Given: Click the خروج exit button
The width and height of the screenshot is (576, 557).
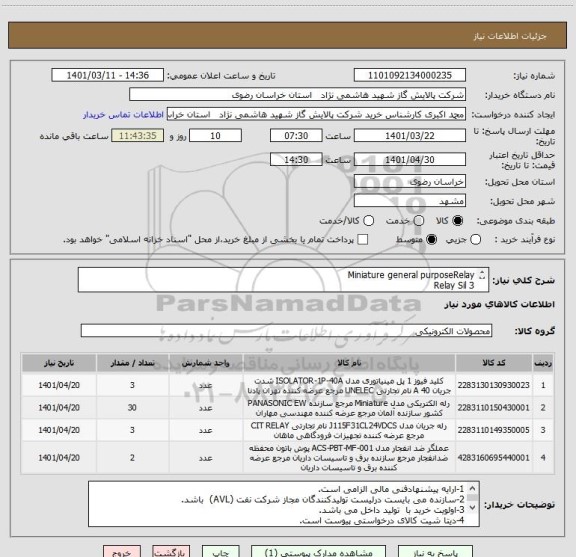Looking at the screenshot, I should pyautogui.click(x=122, y=552).
